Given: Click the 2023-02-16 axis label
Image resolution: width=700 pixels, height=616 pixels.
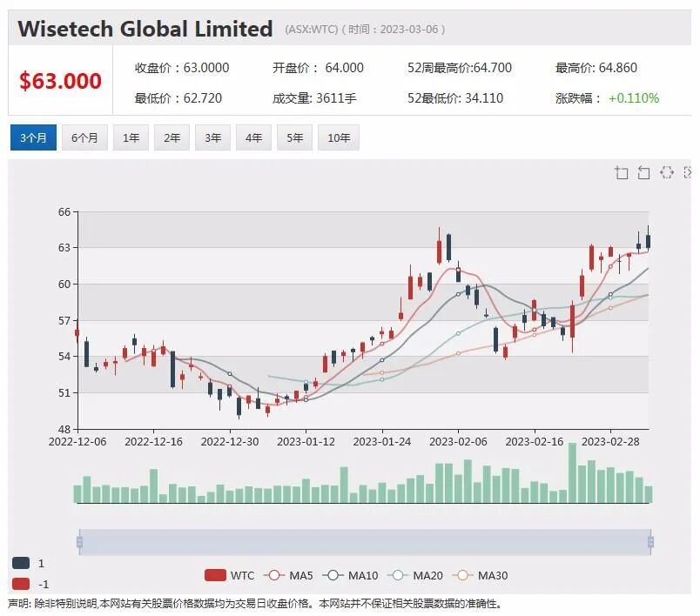Looking at the screenshot, I should [x=535, y=442].
